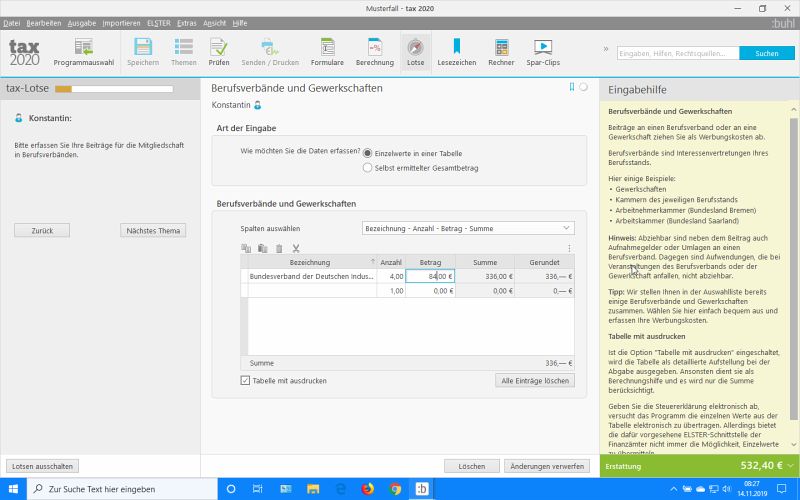The image size is (800, 500).
Task: Open the Importieren menu
Action: (x=121, y=22)
